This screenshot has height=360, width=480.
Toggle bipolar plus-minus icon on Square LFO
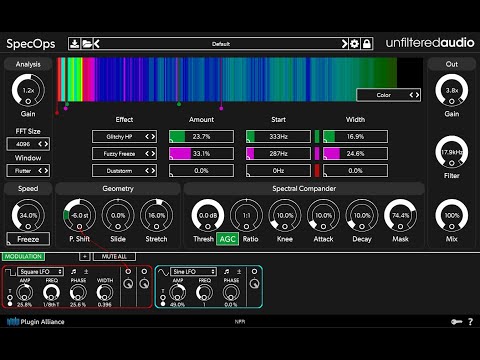[86, 272]
